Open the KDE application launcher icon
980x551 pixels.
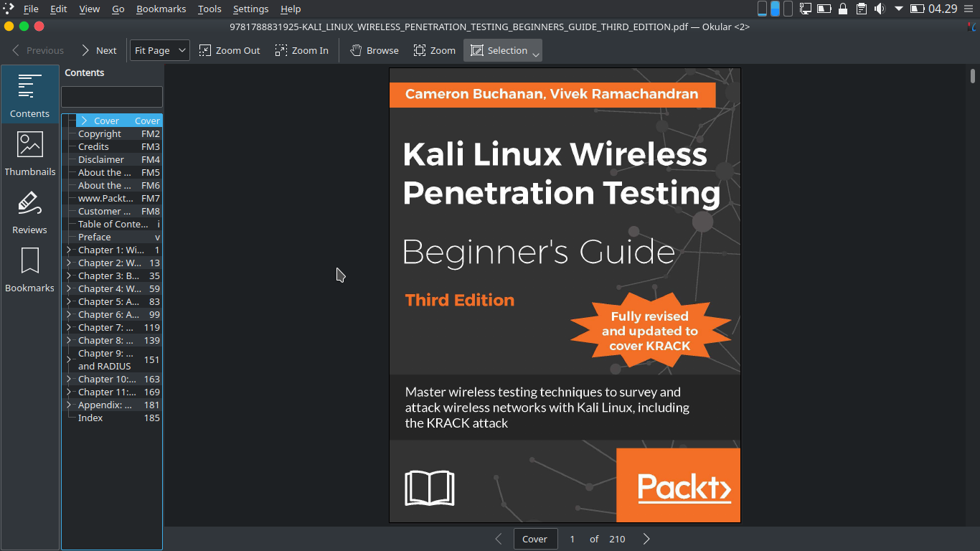[x=9, y=9]
